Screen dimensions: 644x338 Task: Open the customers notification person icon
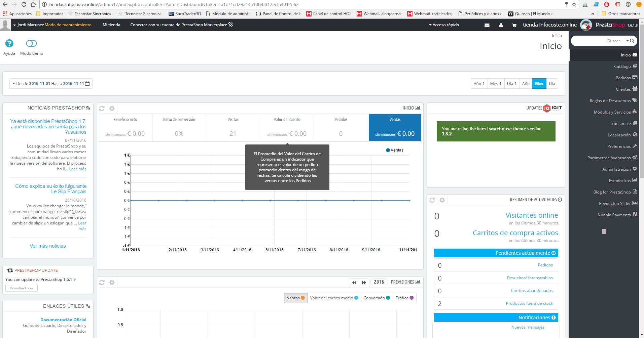(501, 25)
